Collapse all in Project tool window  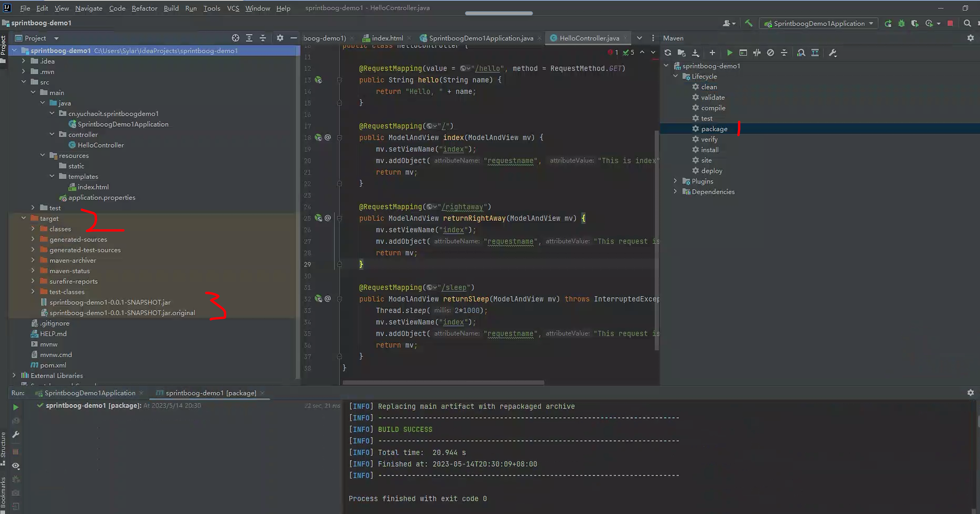262,38
